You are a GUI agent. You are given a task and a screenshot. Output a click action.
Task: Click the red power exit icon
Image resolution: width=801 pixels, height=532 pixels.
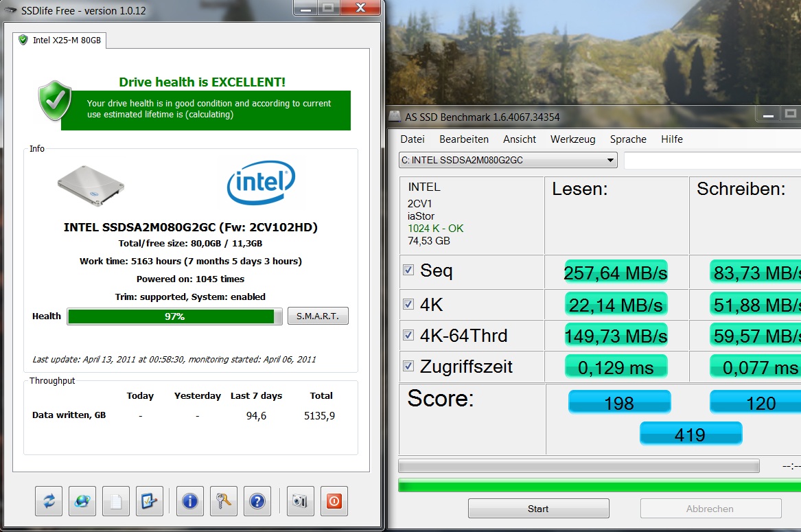(x=334, y=501)
